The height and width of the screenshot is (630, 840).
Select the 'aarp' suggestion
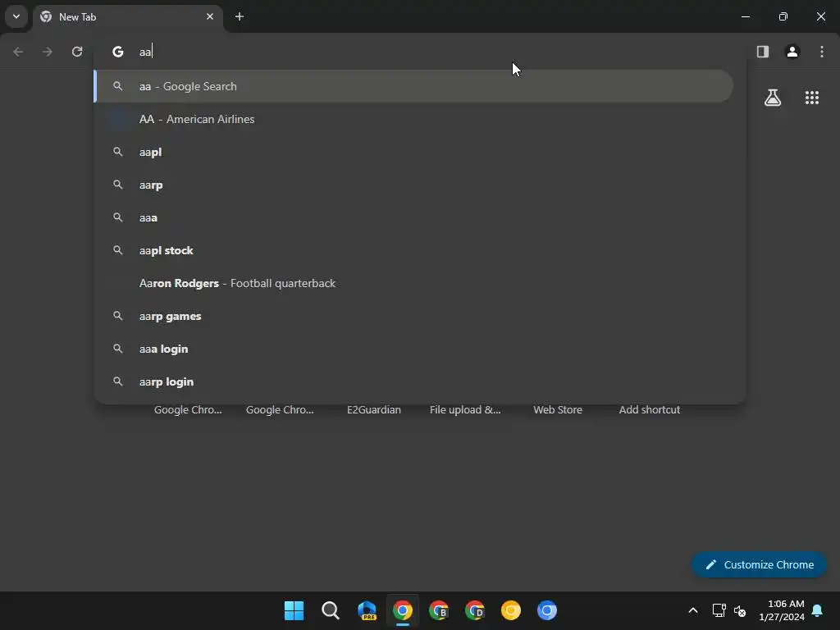(x=413, y=185)
